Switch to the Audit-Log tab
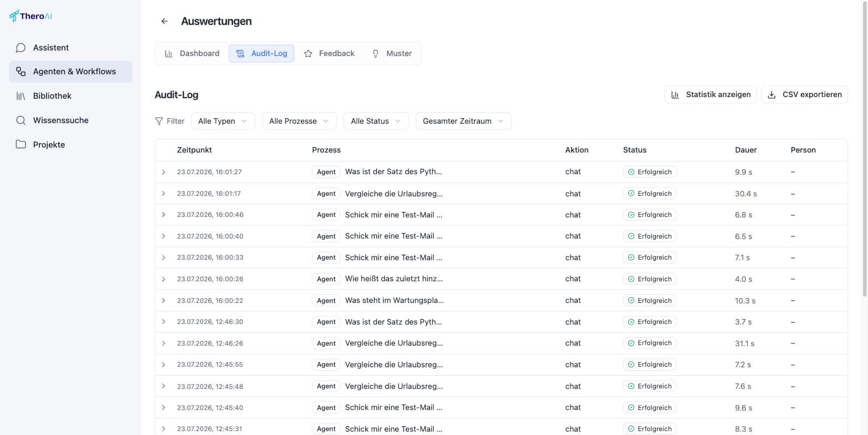 261,54
